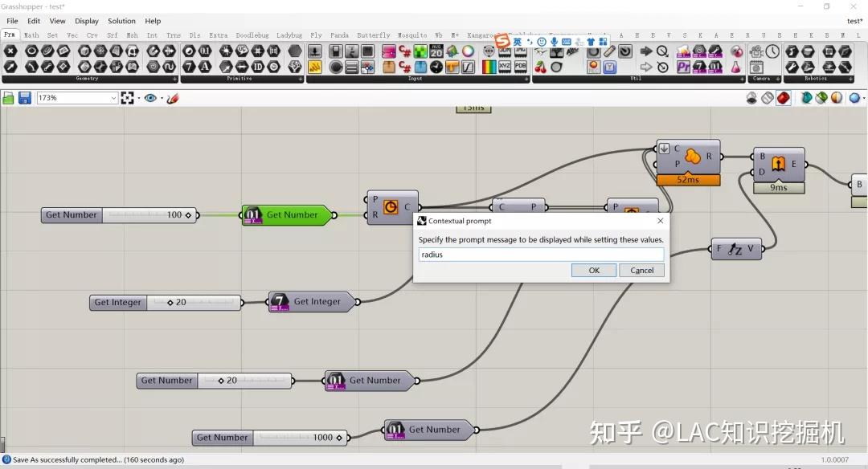Switch to wireframe preview mode

point(768,99)
